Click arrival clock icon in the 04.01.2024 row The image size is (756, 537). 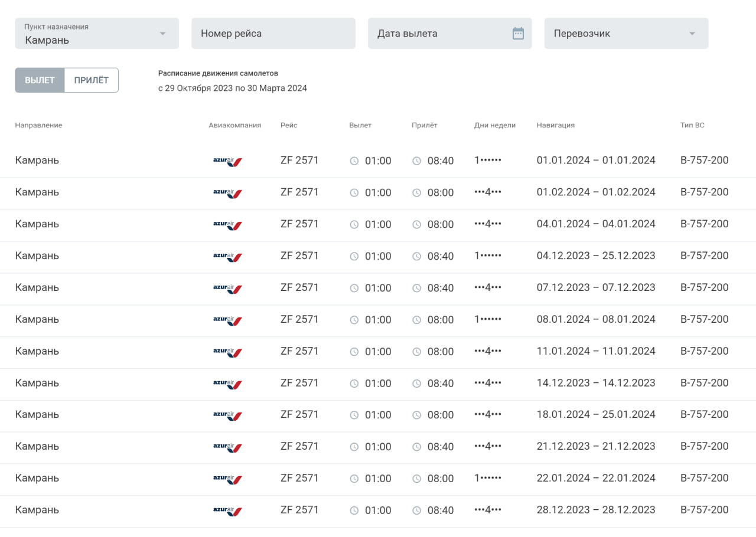point(416,225)
